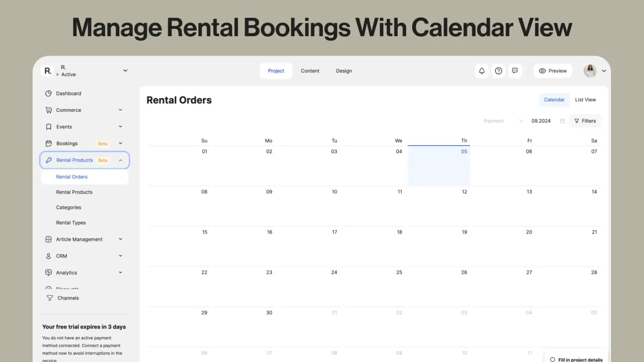The height and width of the screenshot is (362, 644).
Task: Collapse the Rental Products menu chevron
Action: pos(120,160)
